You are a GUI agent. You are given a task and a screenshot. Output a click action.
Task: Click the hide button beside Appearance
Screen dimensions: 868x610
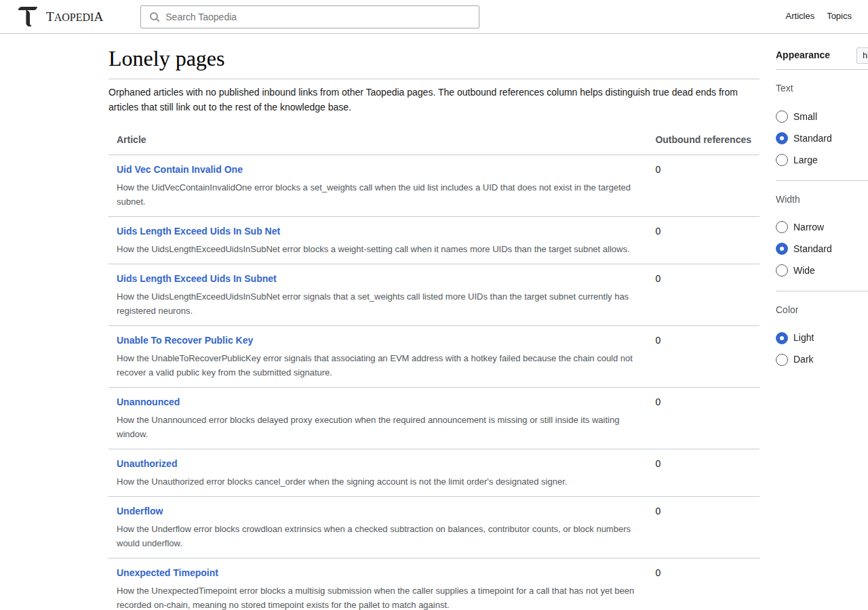point(863,55)
